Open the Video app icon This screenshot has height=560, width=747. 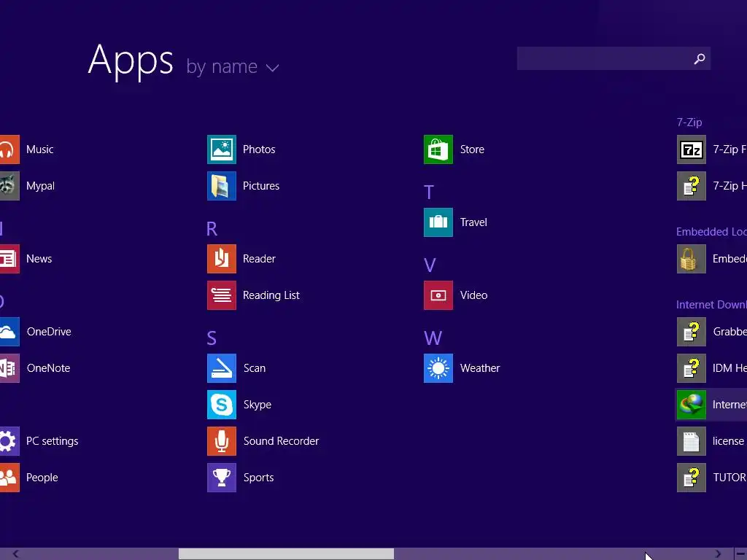pyautogui.click(x=438, y=295)
